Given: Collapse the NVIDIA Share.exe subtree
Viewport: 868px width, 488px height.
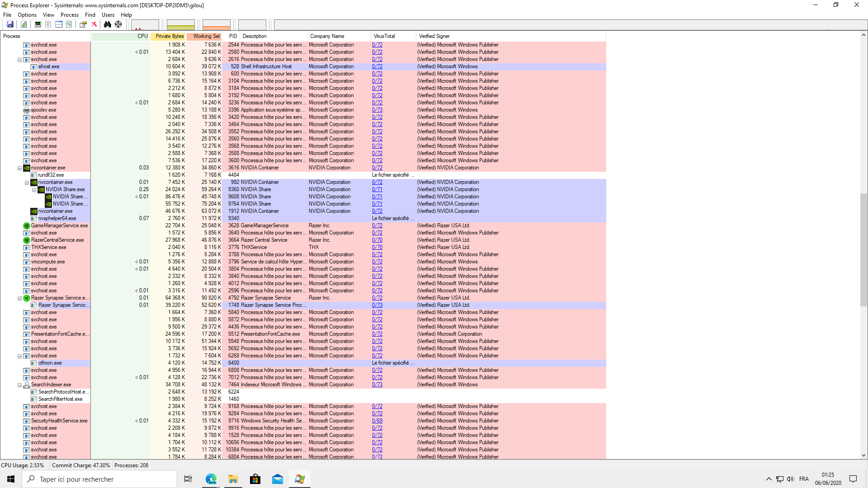Looking at the screenshot, I should 34,190.
